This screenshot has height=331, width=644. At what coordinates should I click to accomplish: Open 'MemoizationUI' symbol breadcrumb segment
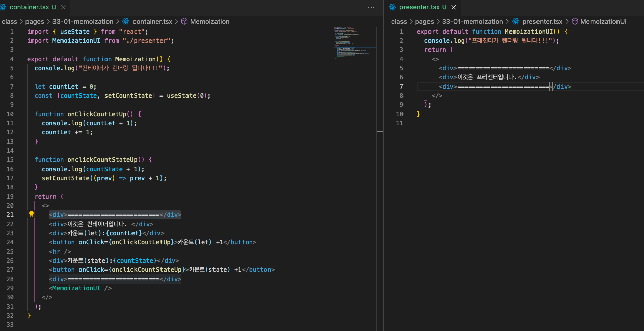click(x=603, y=22)
